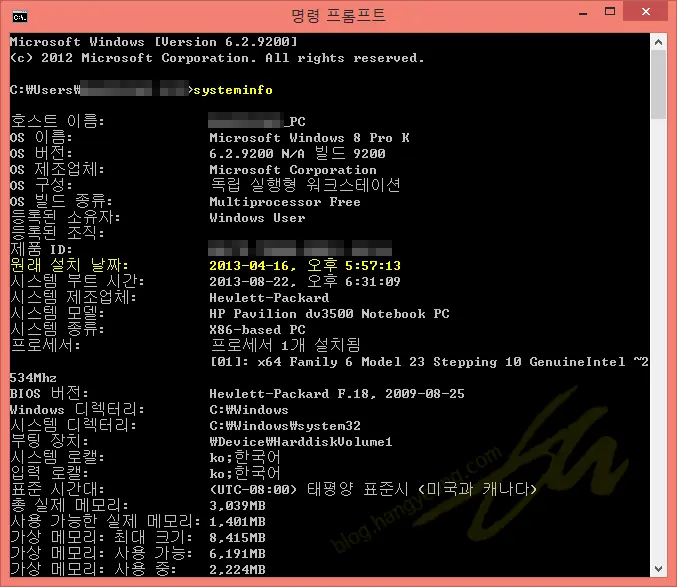Click the 3,039MB total physical memory value
677x587 pixels.
[x=237, y=506]
